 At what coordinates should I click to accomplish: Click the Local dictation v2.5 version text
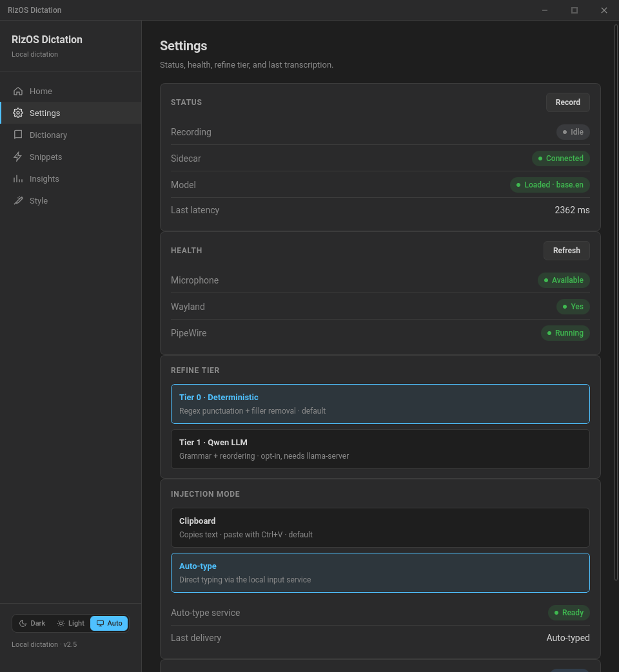[44, 644]
